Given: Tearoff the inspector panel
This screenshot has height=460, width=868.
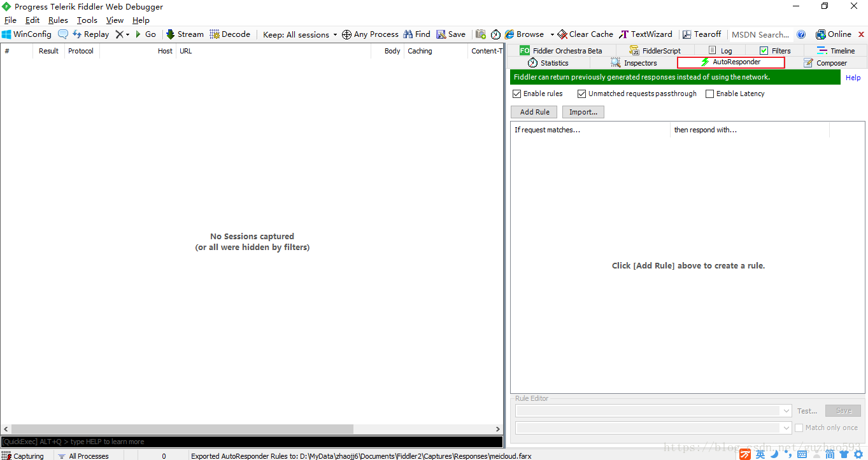Looking at the screenshot, I should coord(702,34).
